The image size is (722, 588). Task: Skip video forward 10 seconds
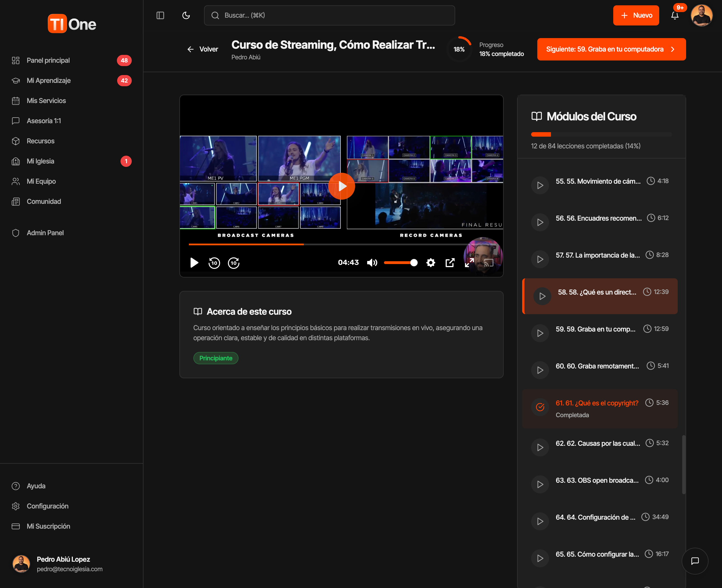click(x=233, y=263)
